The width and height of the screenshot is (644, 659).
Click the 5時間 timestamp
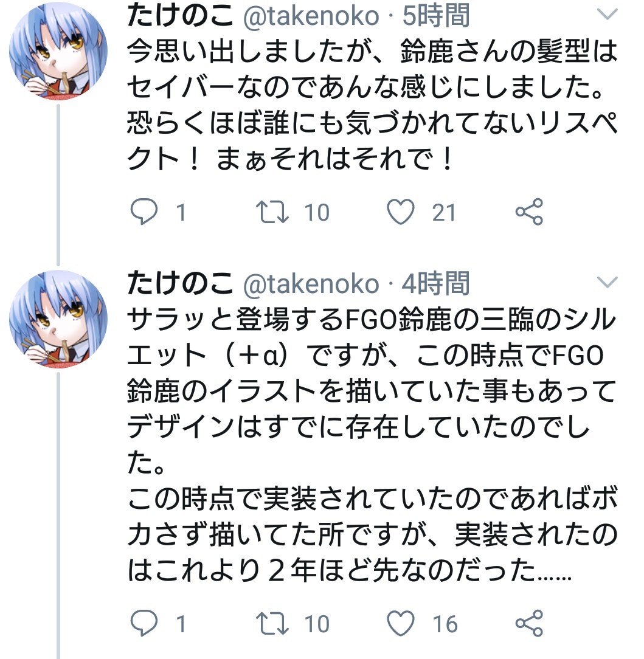click(436, 16)
